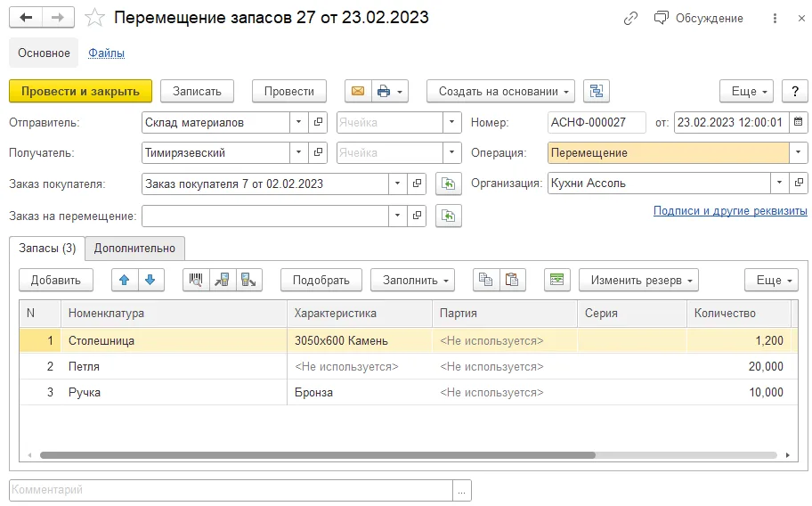Add document to favorites with star icon

coord(94,18)
